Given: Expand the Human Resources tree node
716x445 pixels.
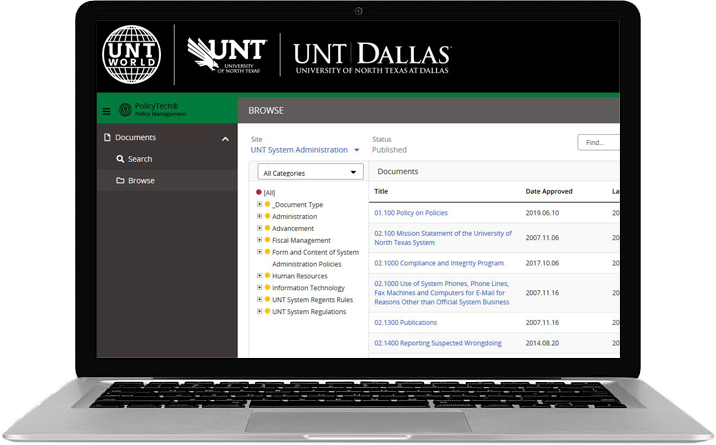Looking at the screenshot, I should 259,275.
